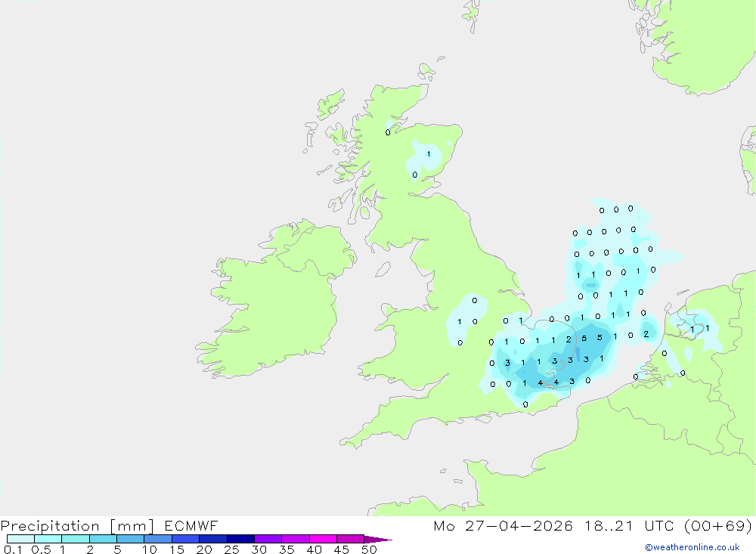Click the '15' legend scale label
This screenshot has height=554, width=756.
177,549
